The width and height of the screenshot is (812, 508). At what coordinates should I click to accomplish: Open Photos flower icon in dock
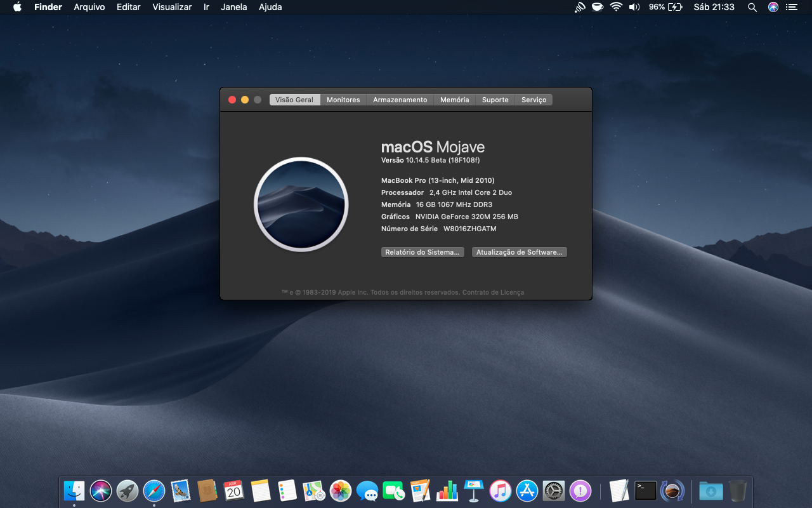(x=341, y=491)
